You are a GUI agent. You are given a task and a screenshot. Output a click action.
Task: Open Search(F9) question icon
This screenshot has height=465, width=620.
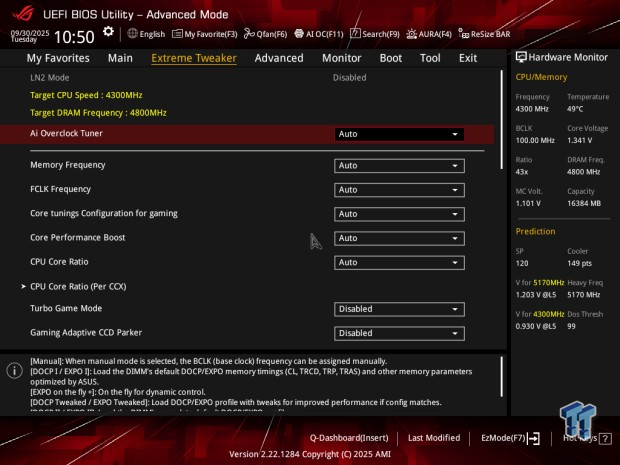click(355, 34)
